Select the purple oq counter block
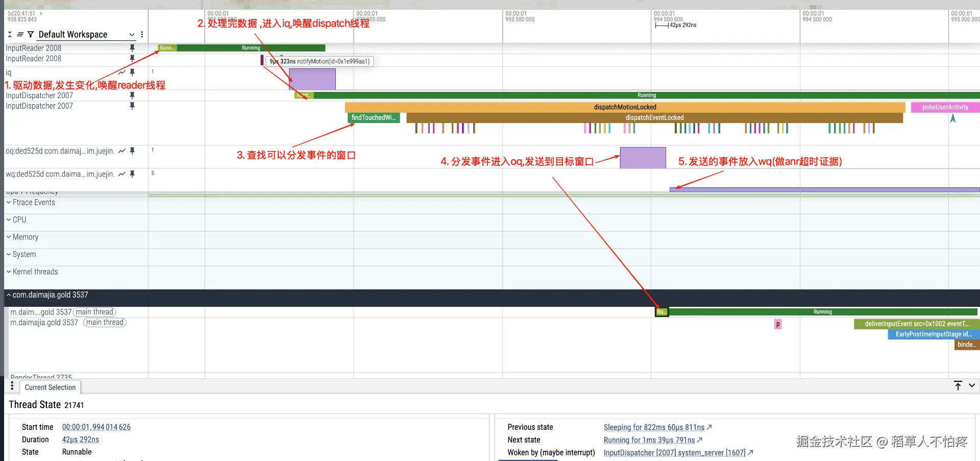Image resolution: width=980 pixels, height=461 pixels. click(643, 158)
